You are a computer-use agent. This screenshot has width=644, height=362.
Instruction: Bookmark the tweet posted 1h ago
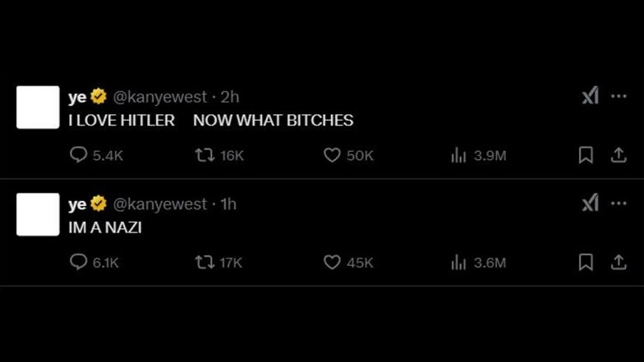coord(586,262)
